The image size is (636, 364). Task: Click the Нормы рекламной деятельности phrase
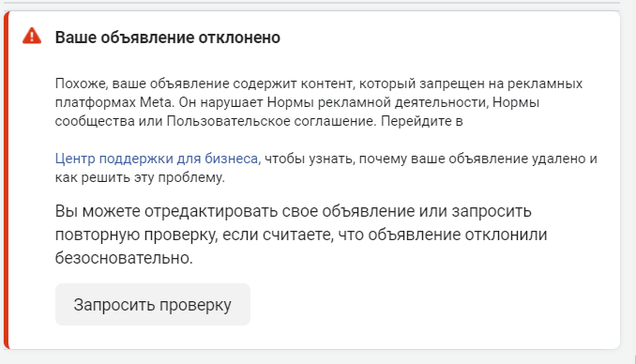coord(376,102)
